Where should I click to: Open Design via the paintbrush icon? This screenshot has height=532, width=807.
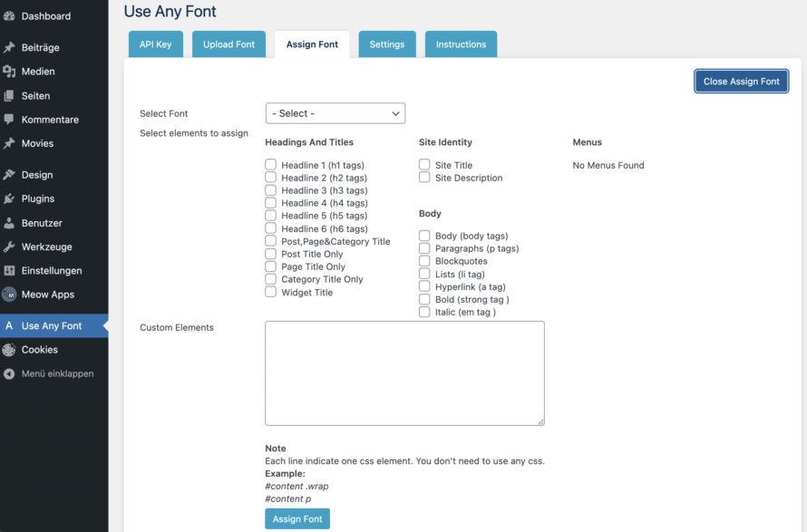[x=9, y=175]
